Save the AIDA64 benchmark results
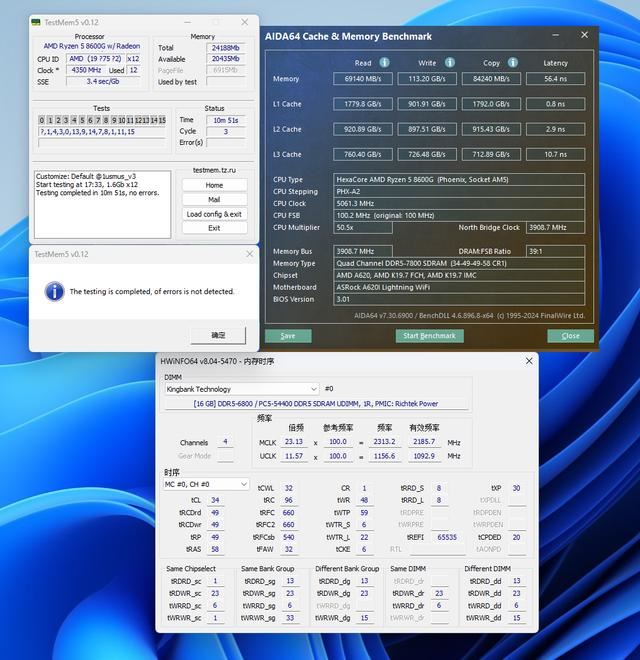The height and width of the screenshot is (660, 640). click(288, 336)
